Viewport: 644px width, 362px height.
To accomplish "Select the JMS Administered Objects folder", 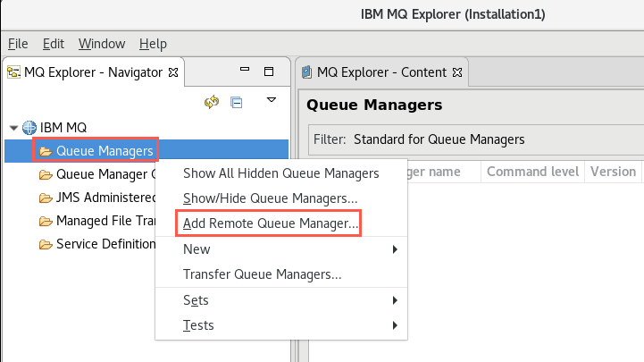I will pyautogui.click(x=97, y=198).
